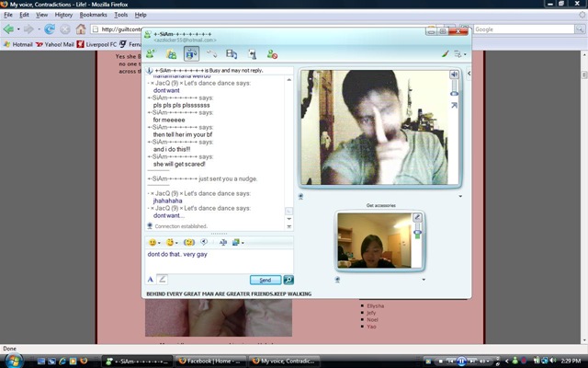Click the webcam icon below your video preview

click(337, 280)
